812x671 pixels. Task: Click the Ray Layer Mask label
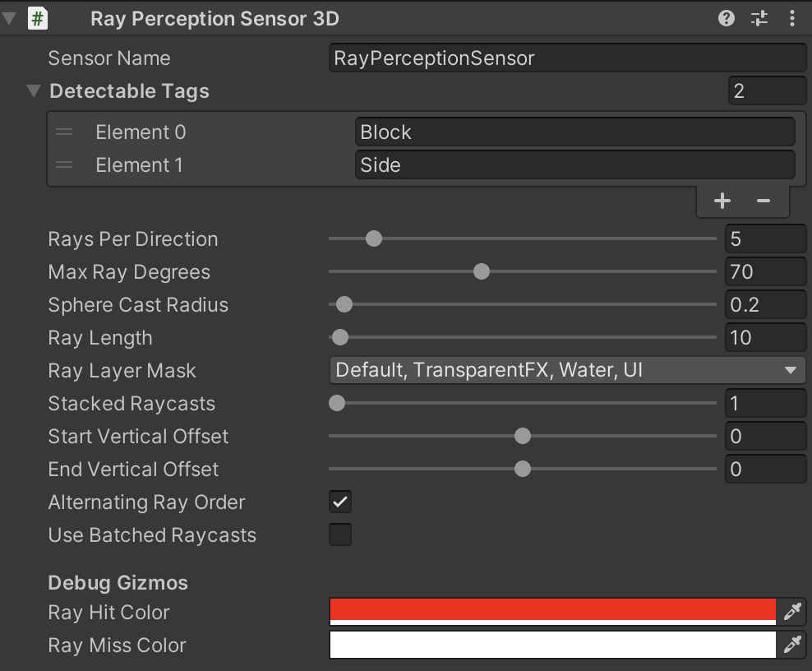pos(122,371)
